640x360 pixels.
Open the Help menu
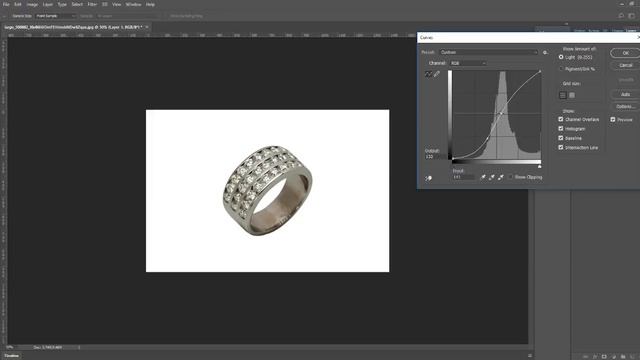pyautogui.click(x=150, y=4)
